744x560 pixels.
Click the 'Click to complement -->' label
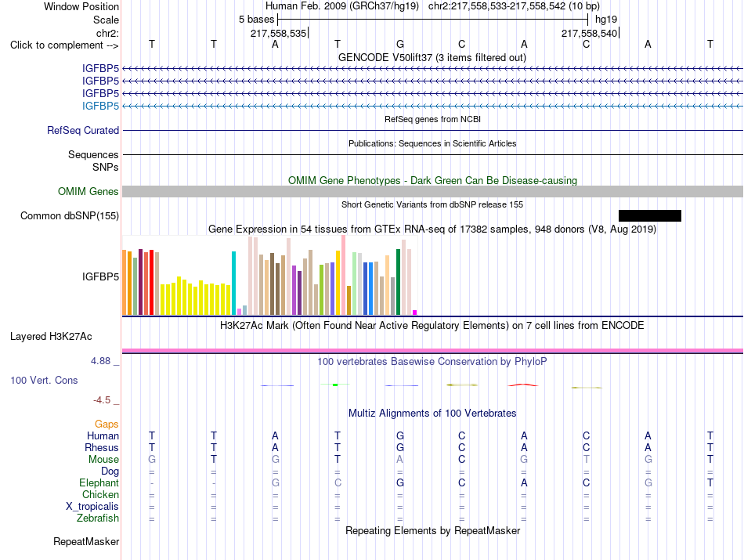tap(64, 45)
